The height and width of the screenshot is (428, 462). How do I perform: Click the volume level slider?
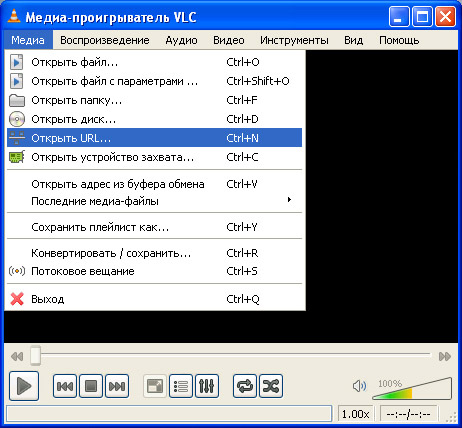(x=412, y=389)
